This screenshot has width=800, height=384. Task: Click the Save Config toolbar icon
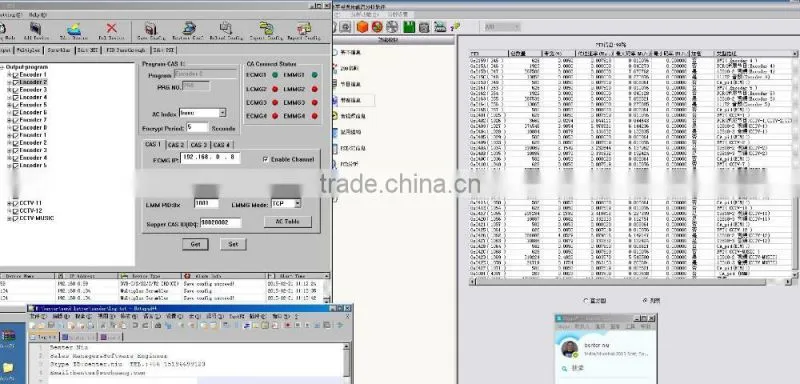[150, 30]
